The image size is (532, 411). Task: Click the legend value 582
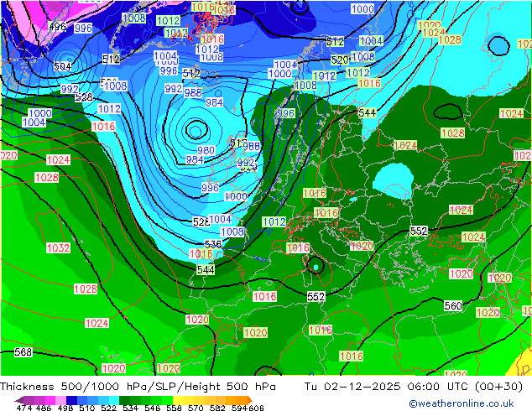pos(217,408)
